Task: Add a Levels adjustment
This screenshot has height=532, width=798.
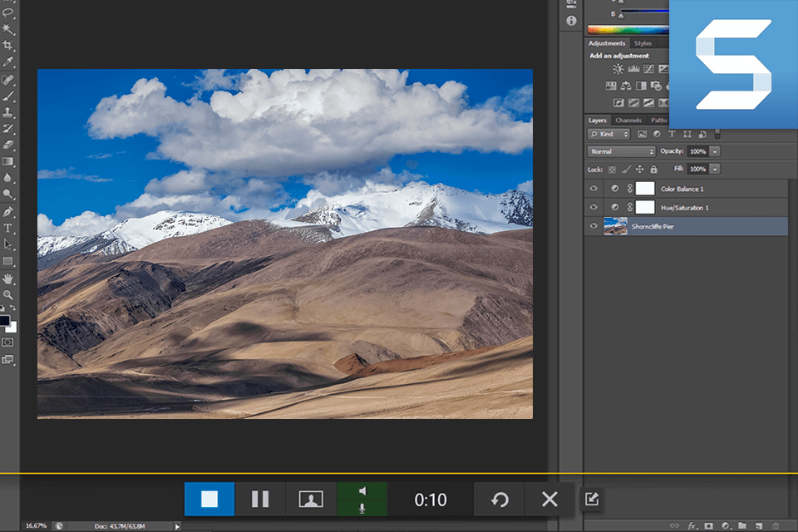Action: click(x=633, y=68)
